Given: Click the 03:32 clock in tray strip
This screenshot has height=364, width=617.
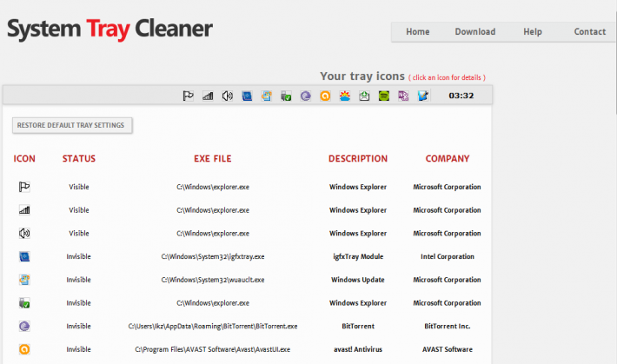Looking at the screenshot, I should coord(461,96).
